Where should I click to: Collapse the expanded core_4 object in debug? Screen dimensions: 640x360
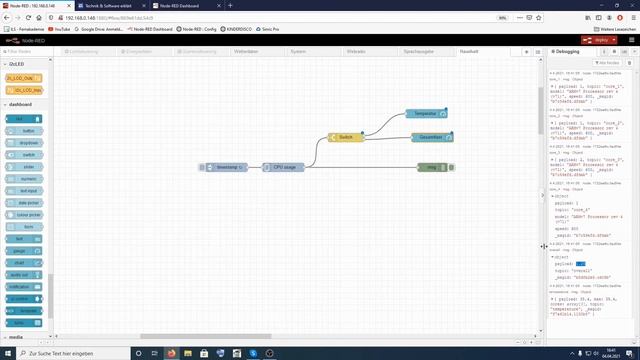pos(553,196)
